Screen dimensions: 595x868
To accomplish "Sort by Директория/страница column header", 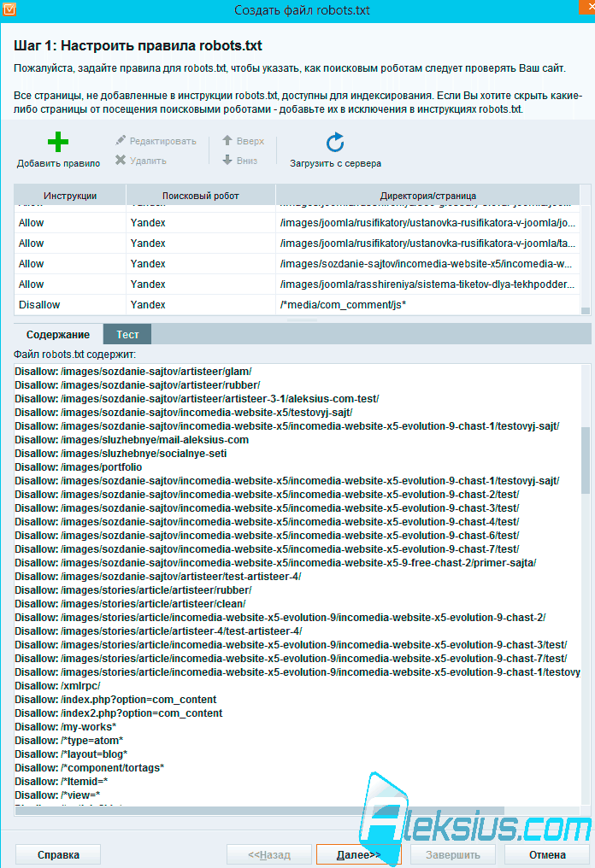I will point(427,196).
